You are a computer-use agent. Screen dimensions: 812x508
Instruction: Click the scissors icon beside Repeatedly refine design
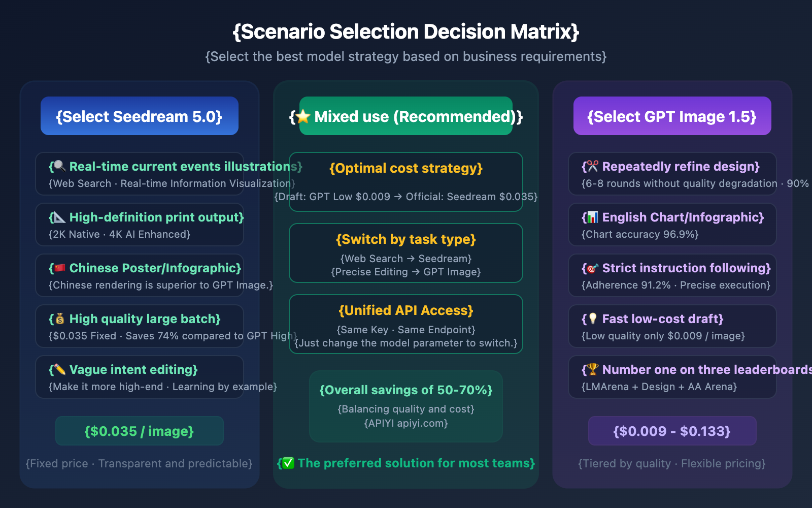pos(592,166)
